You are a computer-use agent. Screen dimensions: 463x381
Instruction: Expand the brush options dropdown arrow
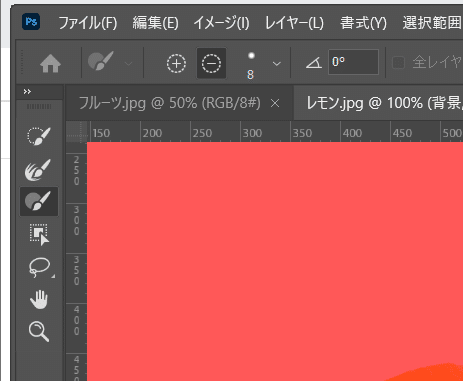tap(276, 64)
